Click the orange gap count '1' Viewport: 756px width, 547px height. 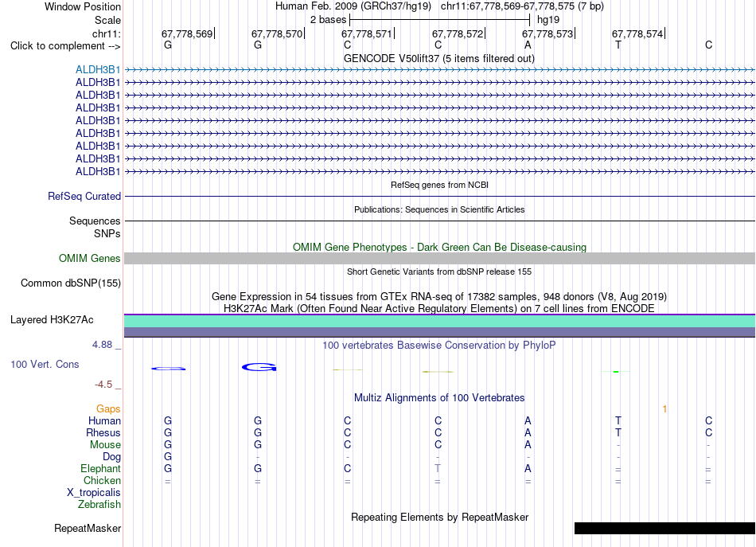click(664, 409)
